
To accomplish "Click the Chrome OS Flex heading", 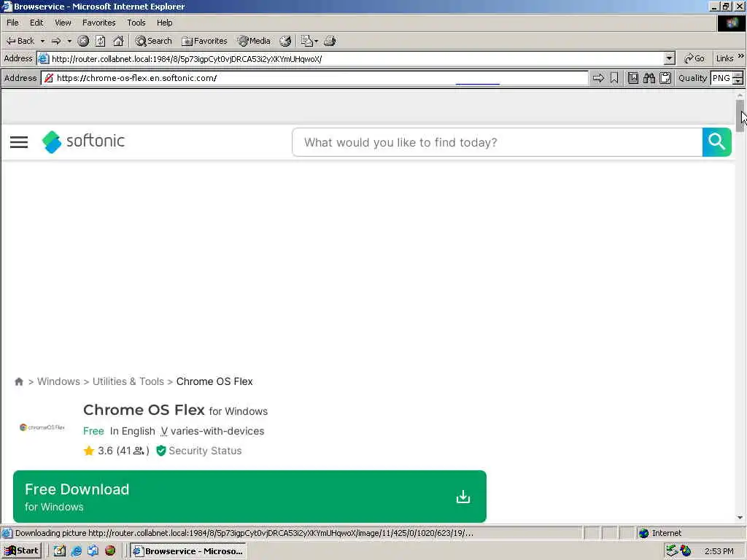I will [x=144, y=410].
